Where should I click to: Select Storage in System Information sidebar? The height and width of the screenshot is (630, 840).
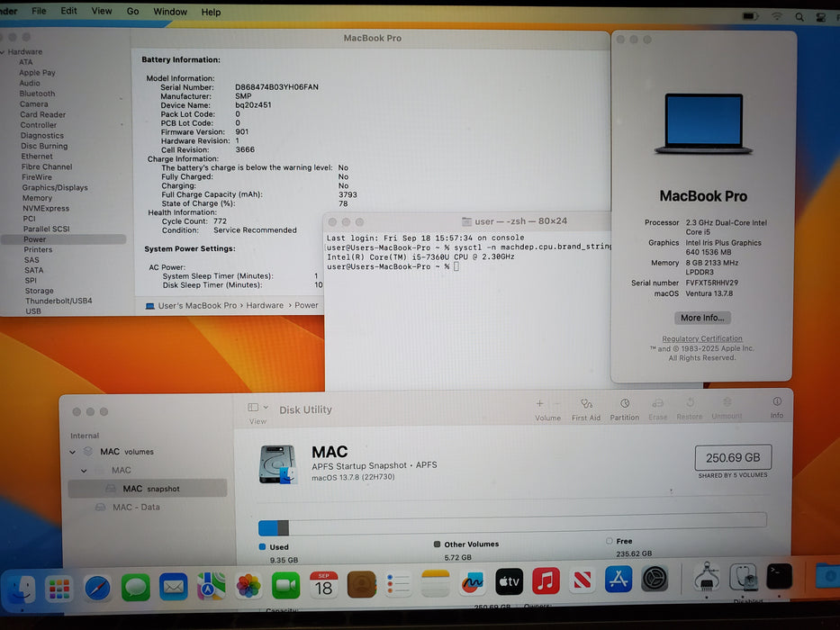pyautogui.click(x=39, y=291)
